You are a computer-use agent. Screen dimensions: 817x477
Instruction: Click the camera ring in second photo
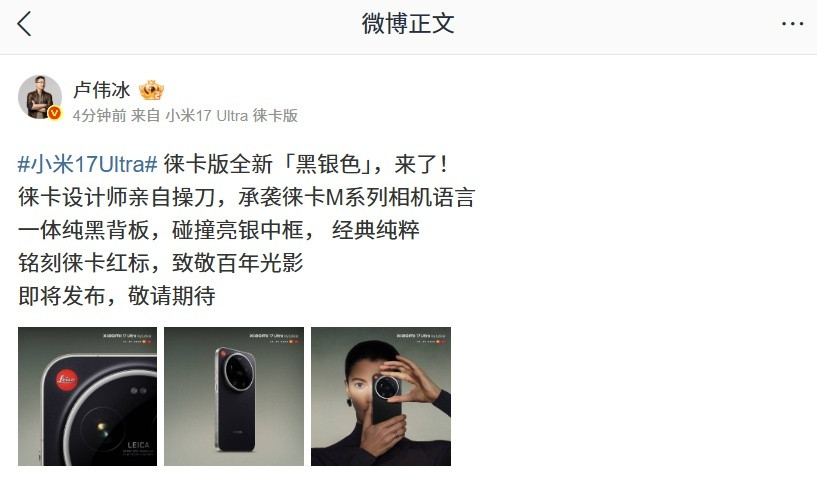pos(239,372)
